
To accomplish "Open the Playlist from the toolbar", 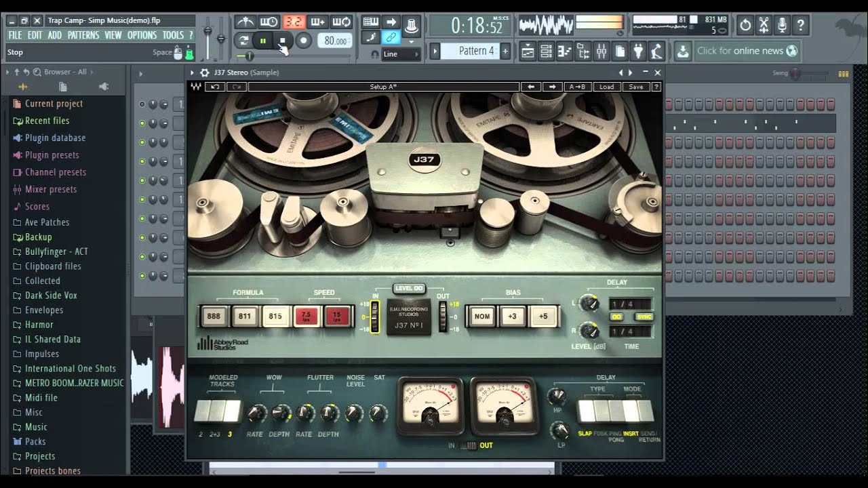I will pyautogui.click(x=528, y=51).
